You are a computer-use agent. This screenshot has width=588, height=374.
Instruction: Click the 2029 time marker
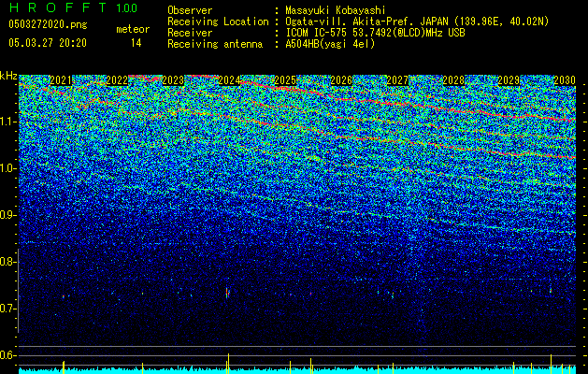(509, 80)
